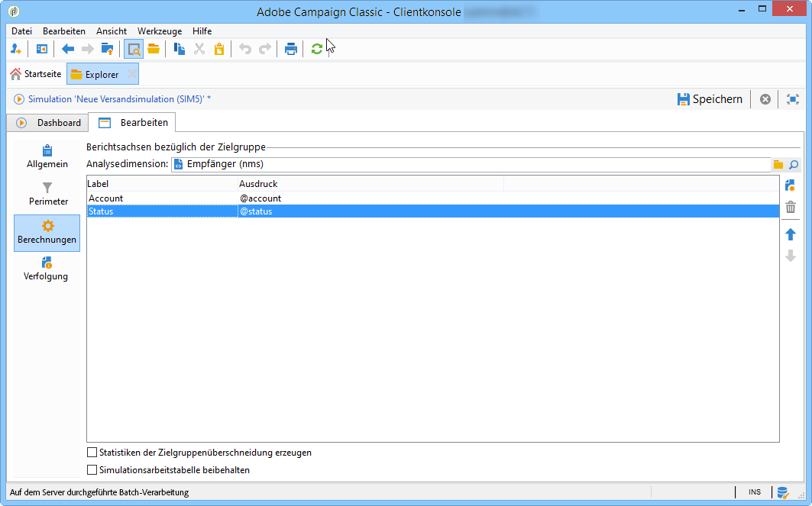
Task: Open the yellow folder toolbar icon
Action: click(154, 49)
